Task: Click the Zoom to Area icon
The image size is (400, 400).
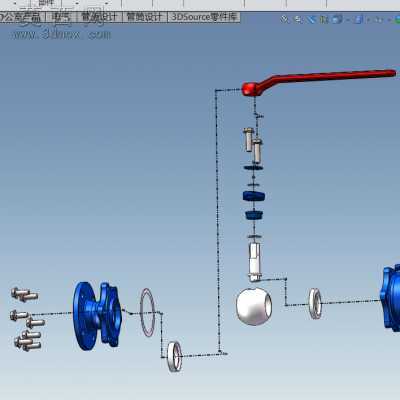Action: coord(298,20)
